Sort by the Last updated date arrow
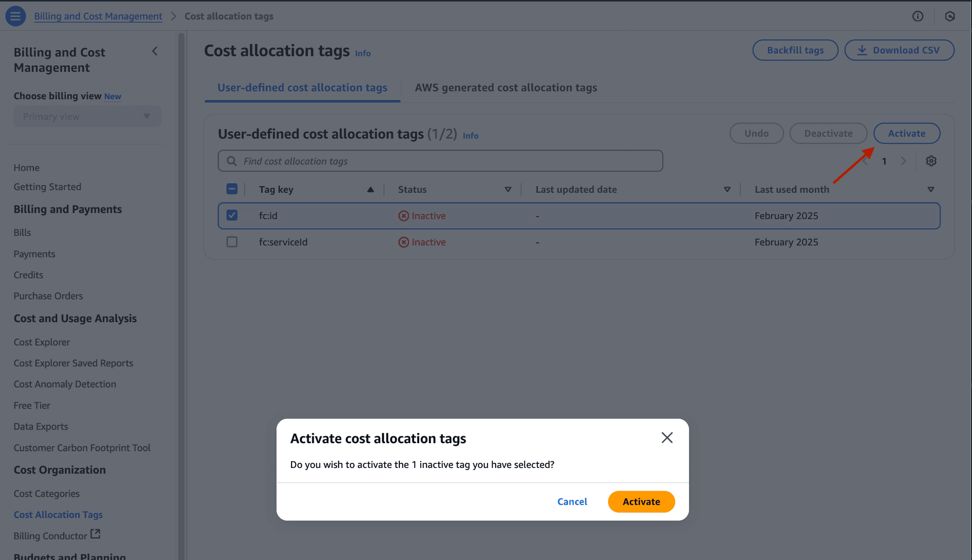This screenshot has width=972, height=560. (727, 190)
